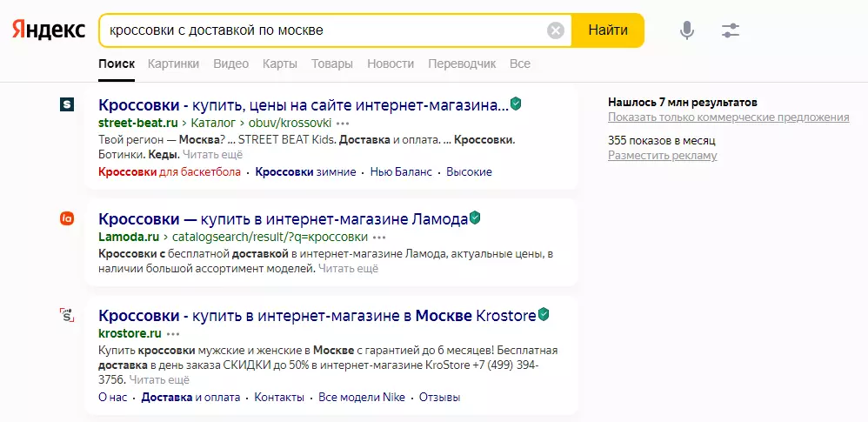868x422 pixels.
Task: Open the Ламода Кроссовки result title
Action: point(284,219)
